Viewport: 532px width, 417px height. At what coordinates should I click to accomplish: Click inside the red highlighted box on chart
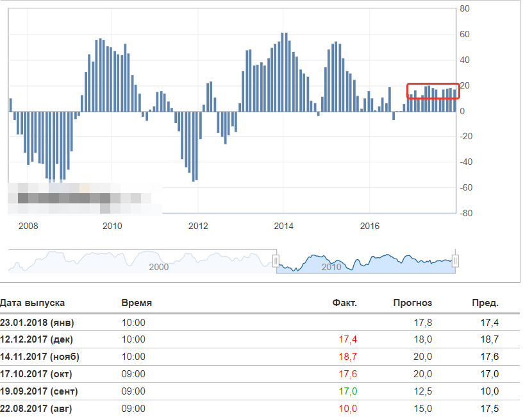(433, 91)
